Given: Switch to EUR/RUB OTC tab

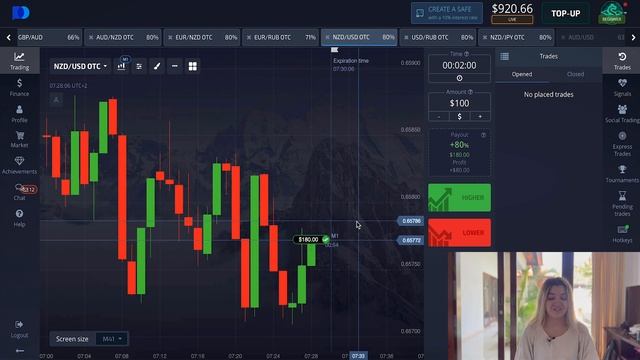Looking at the screenshot, I should (281, 37).
